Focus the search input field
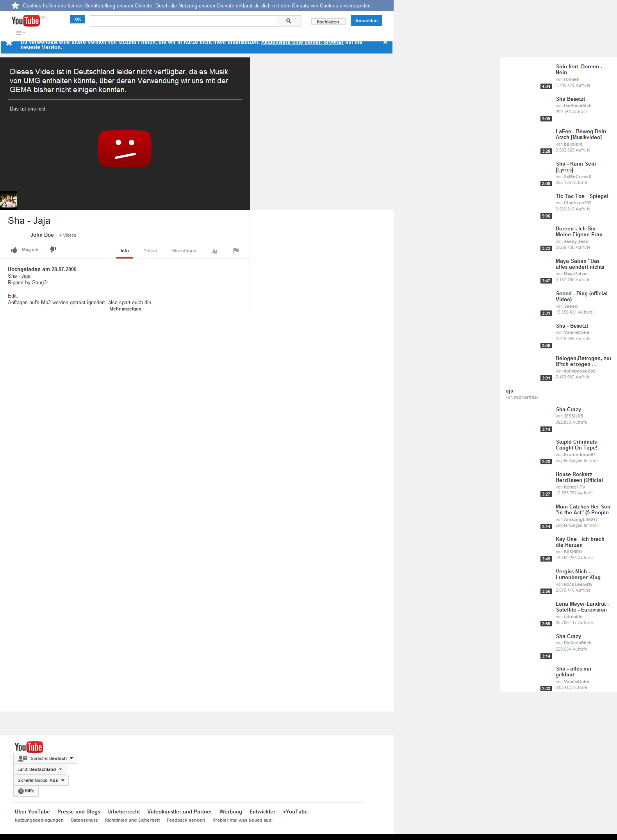Viewport: 617px width, 840px height. click(183, 21)
